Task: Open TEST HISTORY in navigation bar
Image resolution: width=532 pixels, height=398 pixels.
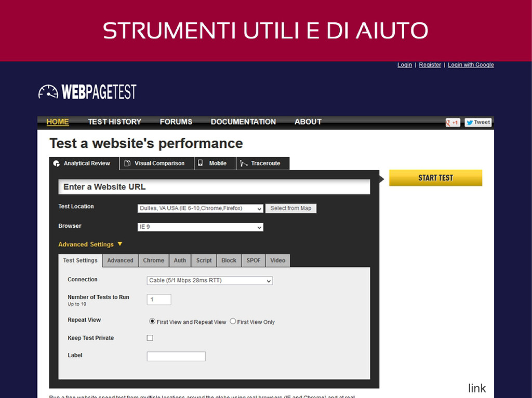Action: click(115, 122)
